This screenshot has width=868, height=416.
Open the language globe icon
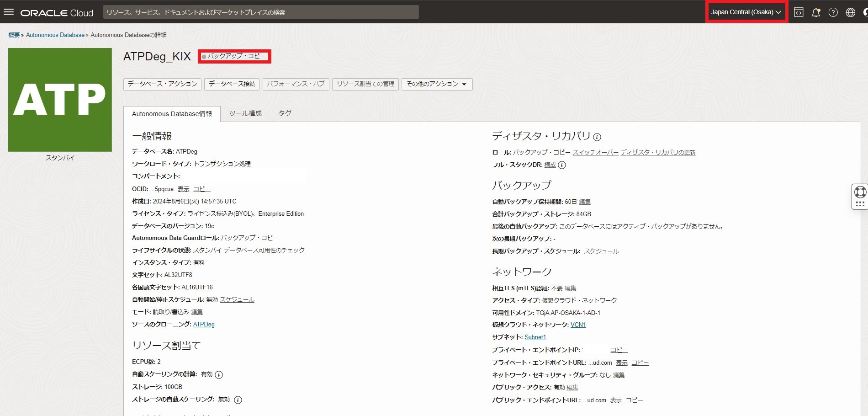[x=851, y=12]
